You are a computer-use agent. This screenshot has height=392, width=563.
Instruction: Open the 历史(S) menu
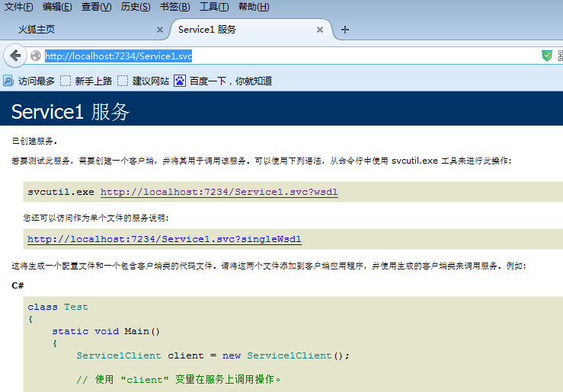tap(136, 7)
